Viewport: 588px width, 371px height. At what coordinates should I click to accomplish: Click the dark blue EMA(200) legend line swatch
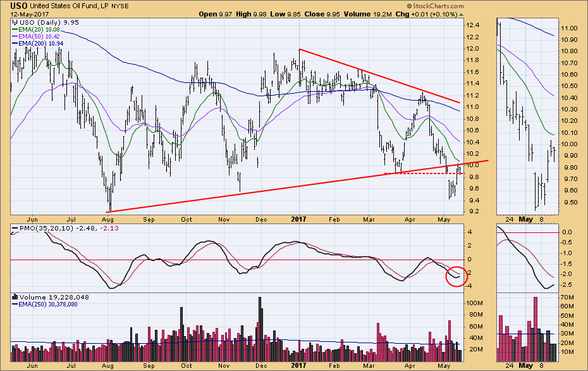click(x=15, y=44)
